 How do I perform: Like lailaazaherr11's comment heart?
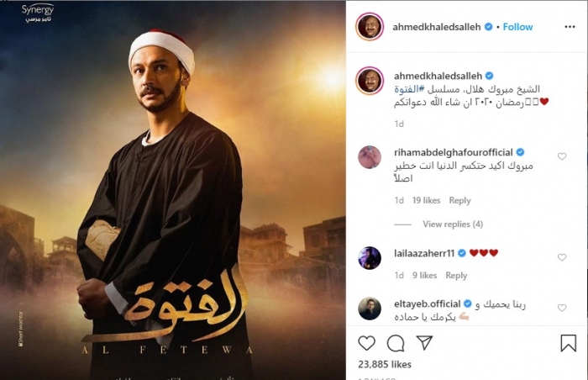pos(562,257)
